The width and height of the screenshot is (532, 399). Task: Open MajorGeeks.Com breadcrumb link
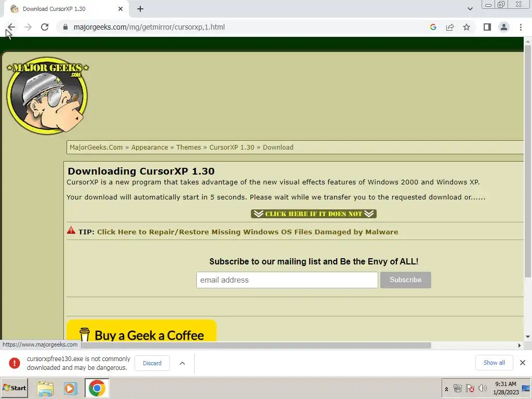[x=96, y=147]
